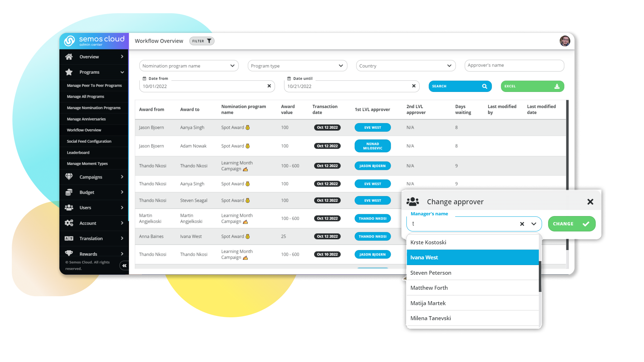Click the Programs star icon
644x362 pixels.
pos(69,72)
